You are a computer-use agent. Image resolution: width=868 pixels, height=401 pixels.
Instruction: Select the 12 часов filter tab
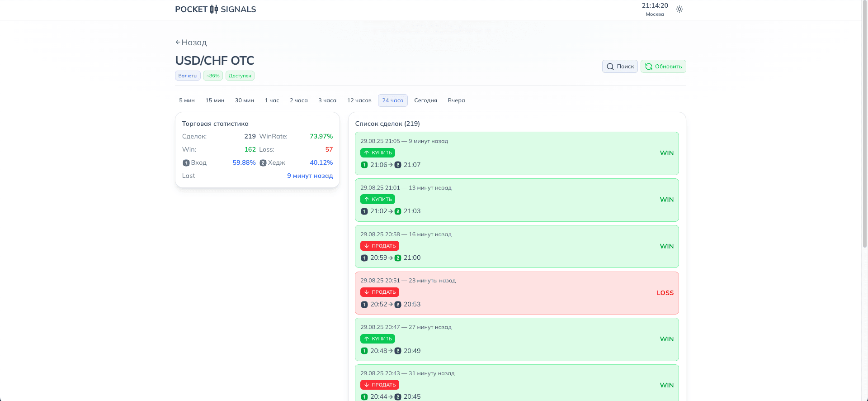(x=359, y=100)
